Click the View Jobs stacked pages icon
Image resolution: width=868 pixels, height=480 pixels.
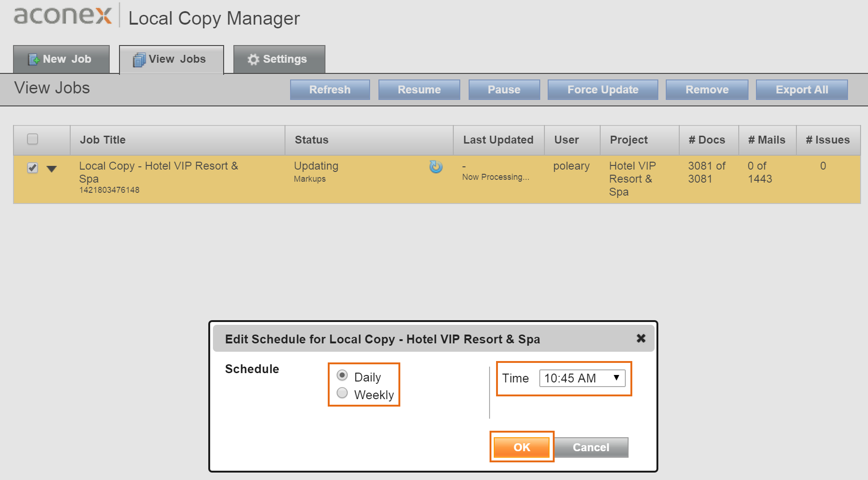pos(139,59)
